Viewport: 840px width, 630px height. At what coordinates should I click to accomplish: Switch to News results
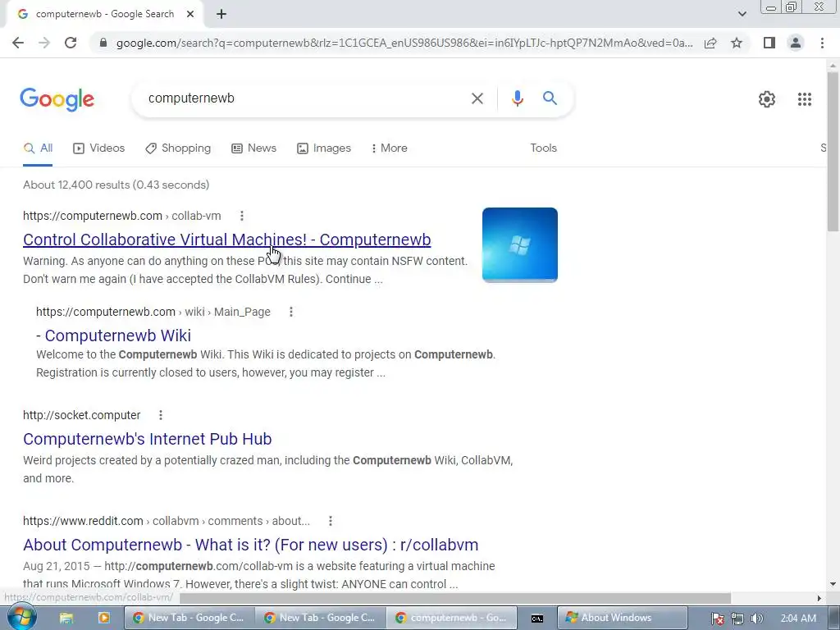[254, 148]
